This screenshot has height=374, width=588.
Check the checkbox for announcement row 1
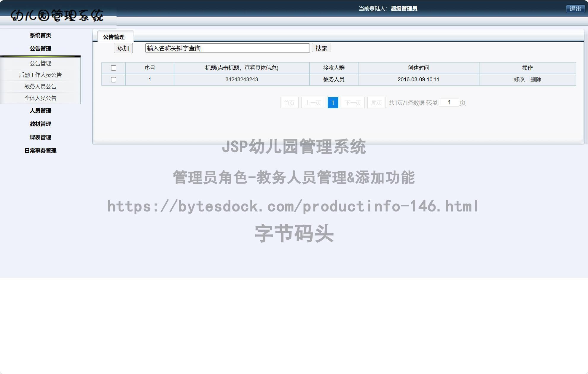click(114, 79)
